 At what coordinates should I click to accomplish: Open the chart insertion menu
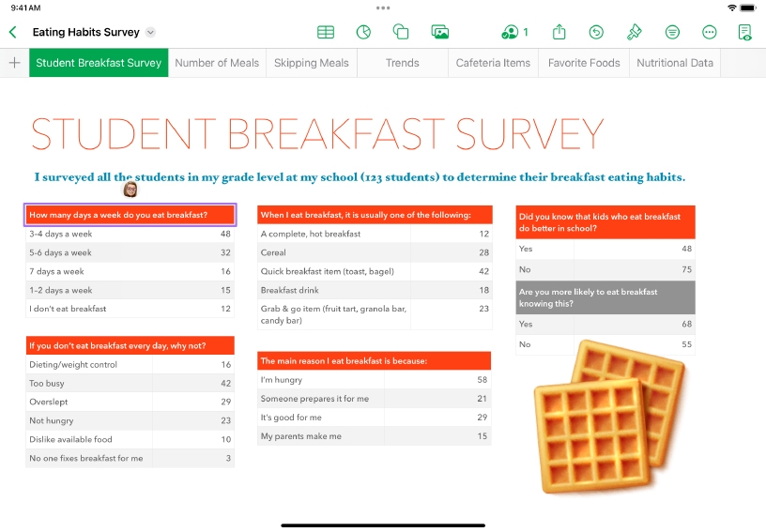tap(364, 32)
